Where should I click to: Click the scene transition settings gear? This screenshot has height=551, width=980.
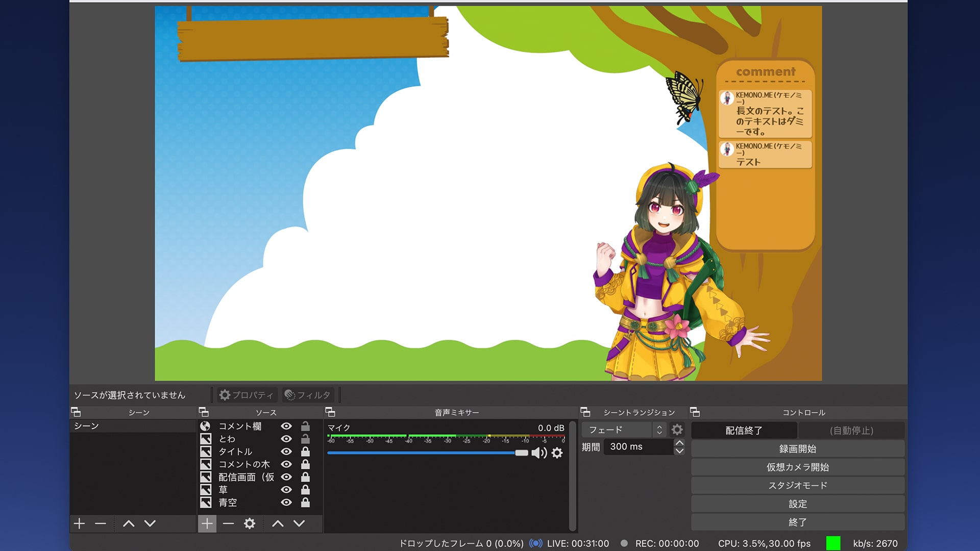click(x=677, y=430)
